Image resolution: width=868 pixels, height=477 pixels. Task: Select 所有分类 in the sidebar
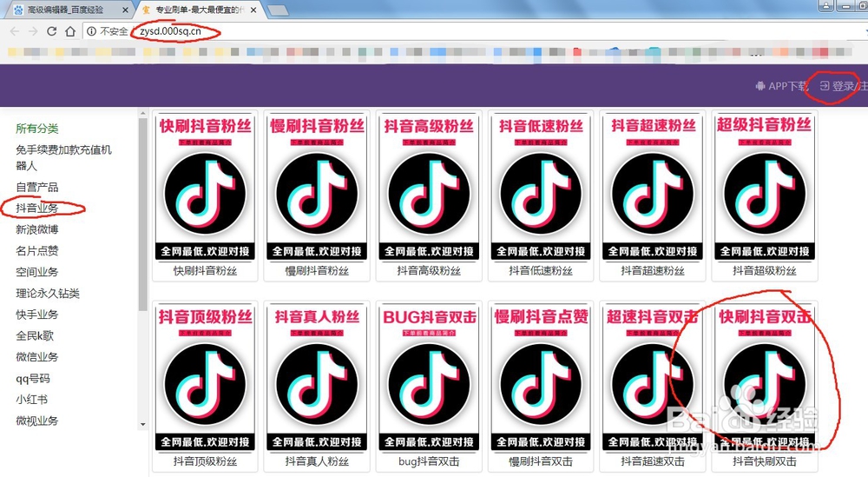37,129
